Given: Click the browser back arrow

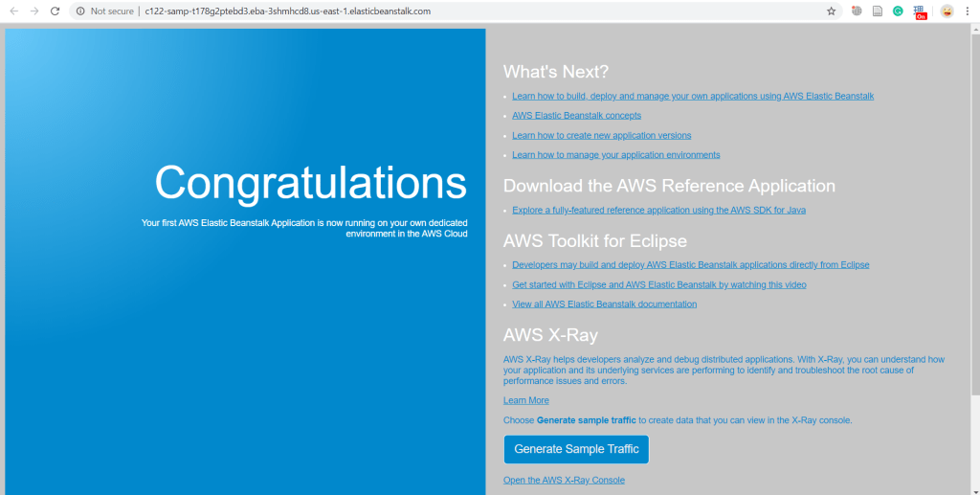Looking at the screenshot, I should (13, 11).
